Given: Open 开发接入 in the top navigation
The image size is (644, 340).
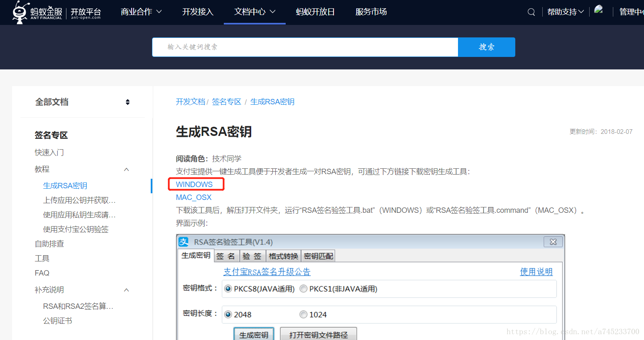Looking at the screenshot, I should tap(198, 12).
